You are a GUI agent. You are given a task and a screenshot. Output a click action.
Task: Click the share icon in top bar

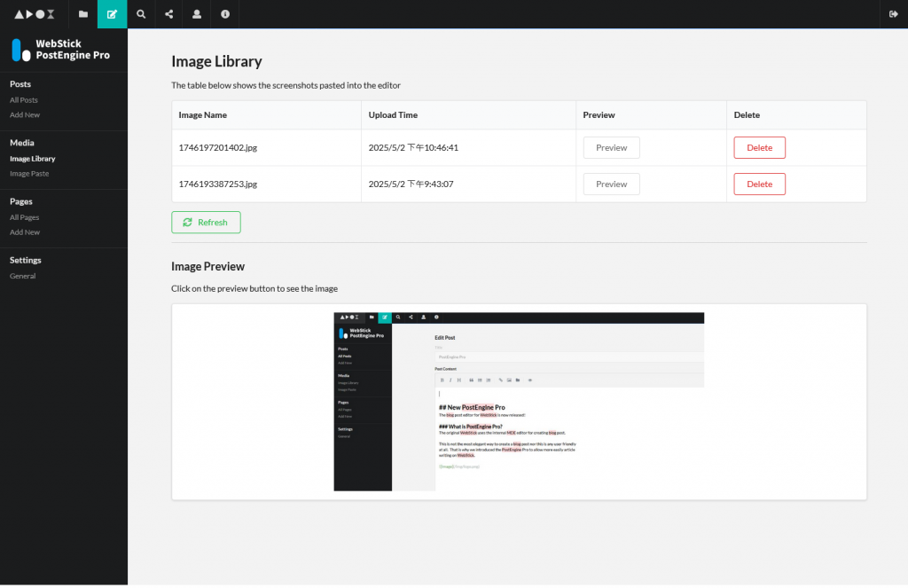169,14
